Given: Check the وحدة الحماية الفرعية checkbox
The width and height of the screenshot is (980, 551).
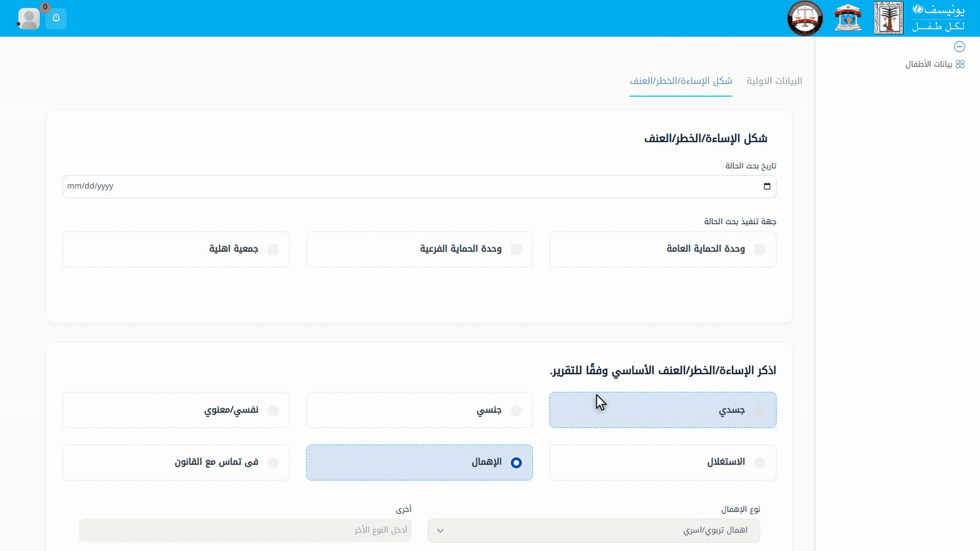Looking at the screenshot, I should [517, 249].
